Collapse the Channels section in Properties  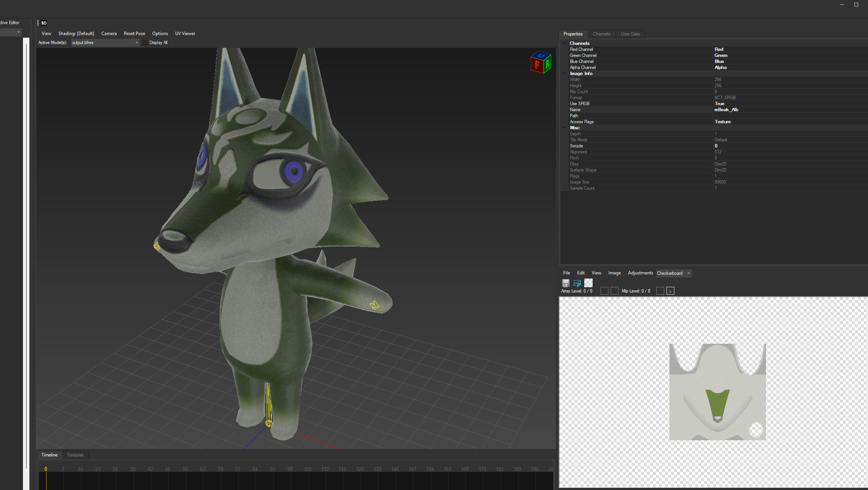pyautogui.click(x=564, y=43)
